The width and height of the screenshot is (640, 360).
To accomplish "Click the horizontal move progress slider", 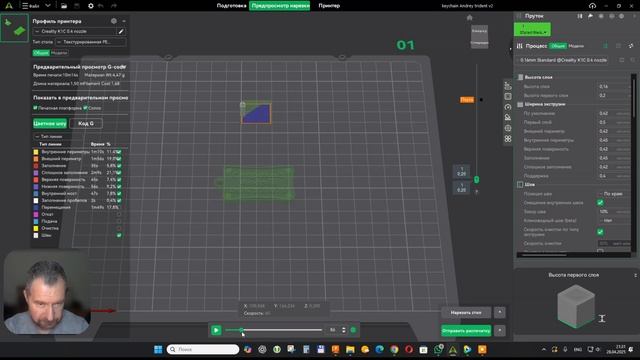I will (273, 330).
